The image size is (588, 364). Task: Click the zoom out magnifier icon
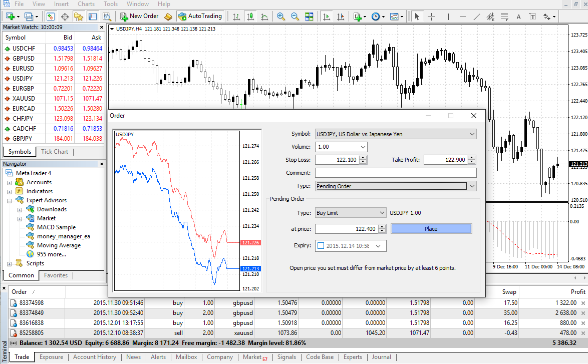(295, 17)
